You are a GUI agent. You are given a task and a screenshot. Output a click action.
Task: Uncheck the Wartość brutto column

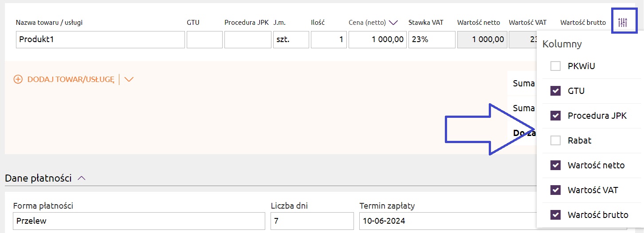(x=555, y=215)
